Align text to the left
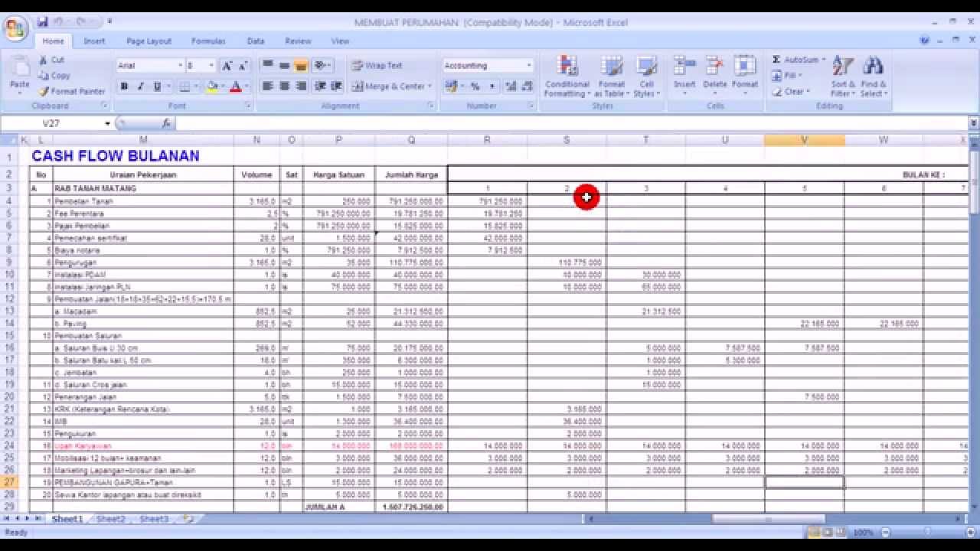The height and width of the screenshot is (551, 980). (267, 86)
